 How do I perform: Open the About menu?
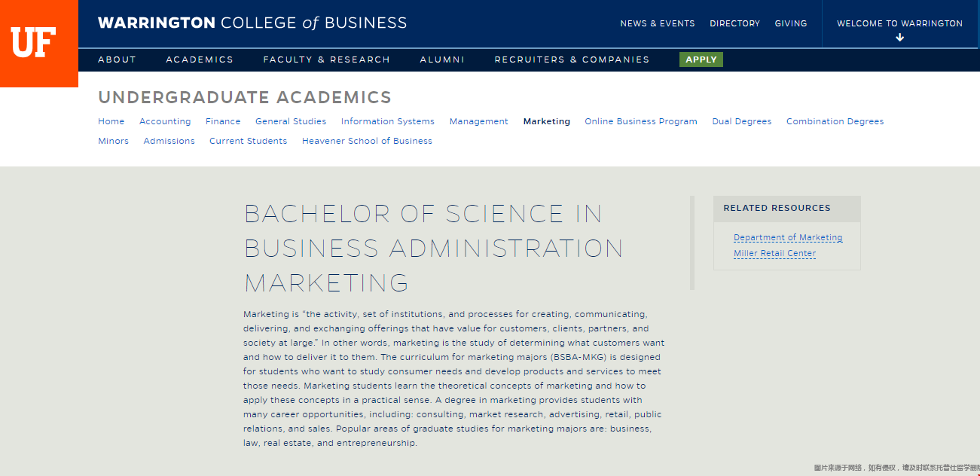pyautogui.click(x=117, y=59)
